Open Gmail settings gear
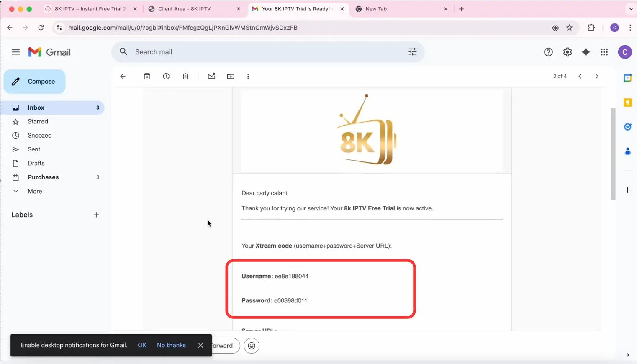 [x=567, y=52]
